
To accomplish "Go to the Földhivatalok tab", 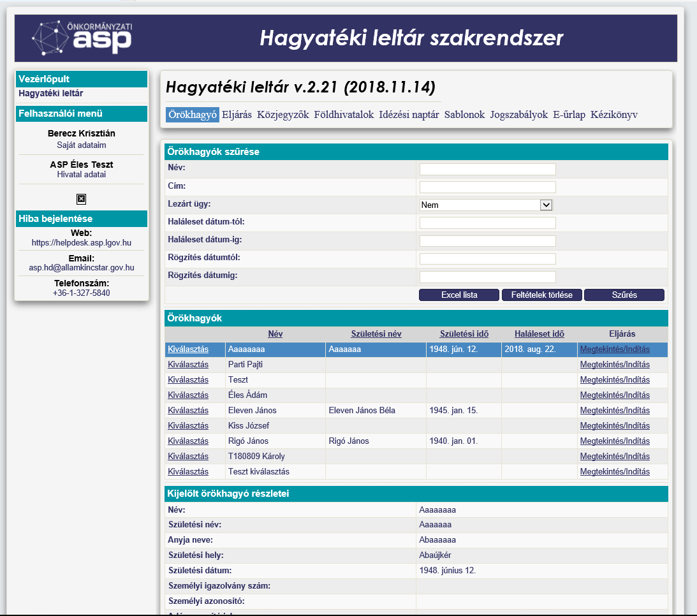I will (x=344, y=115).
